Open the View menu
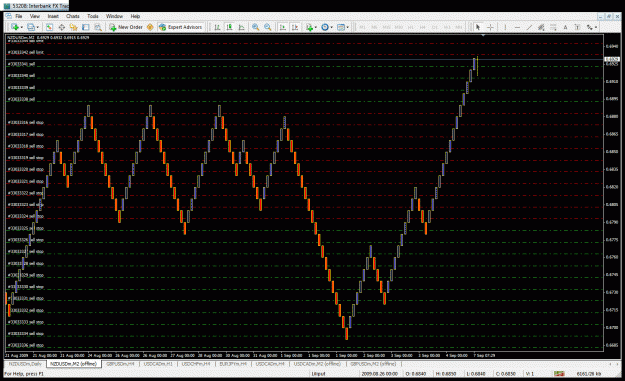Image resolution: width=625 pixels, height=381 pixels. pyautogui.click(x=35, y=16)
